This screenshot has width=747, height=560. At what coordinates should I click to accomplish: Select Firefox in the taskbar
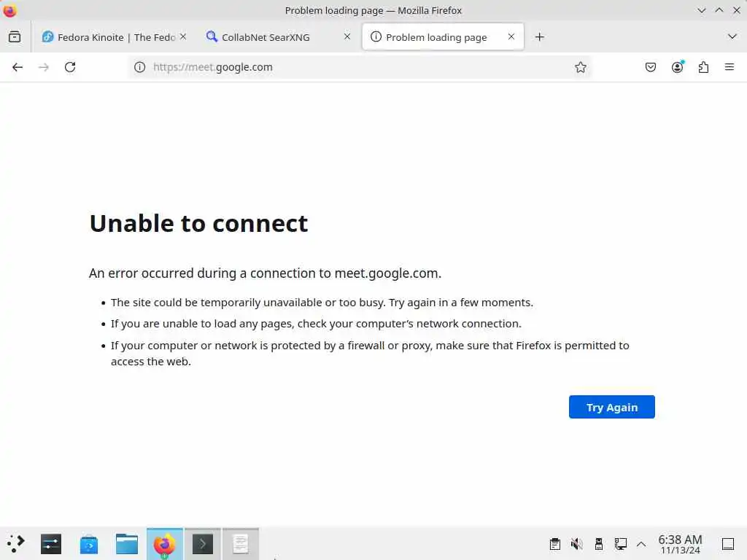(x=165, y=544)
